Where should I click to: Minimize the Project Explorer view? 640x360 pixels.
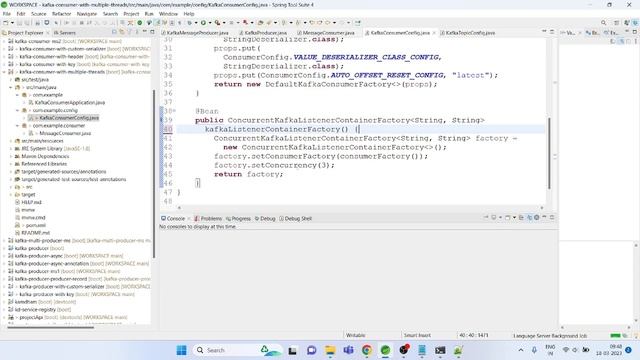point(144,32)
